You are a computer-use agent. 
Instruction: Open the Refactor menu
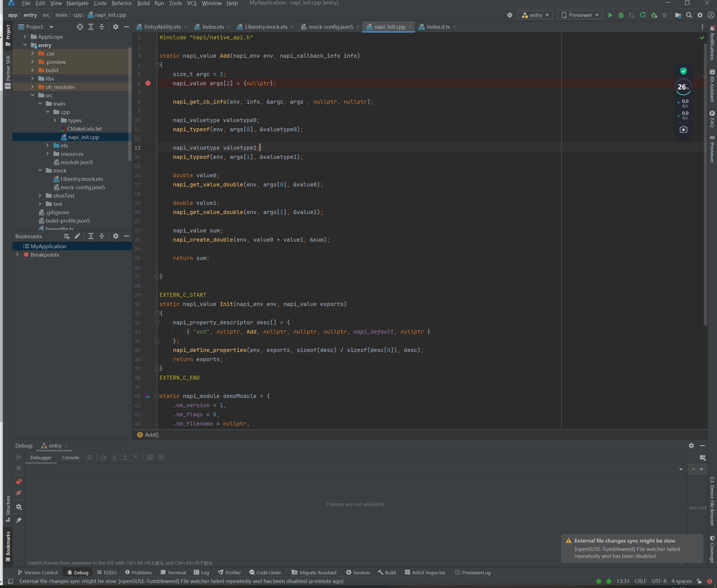pyautogui.click(x=121, y=3)
